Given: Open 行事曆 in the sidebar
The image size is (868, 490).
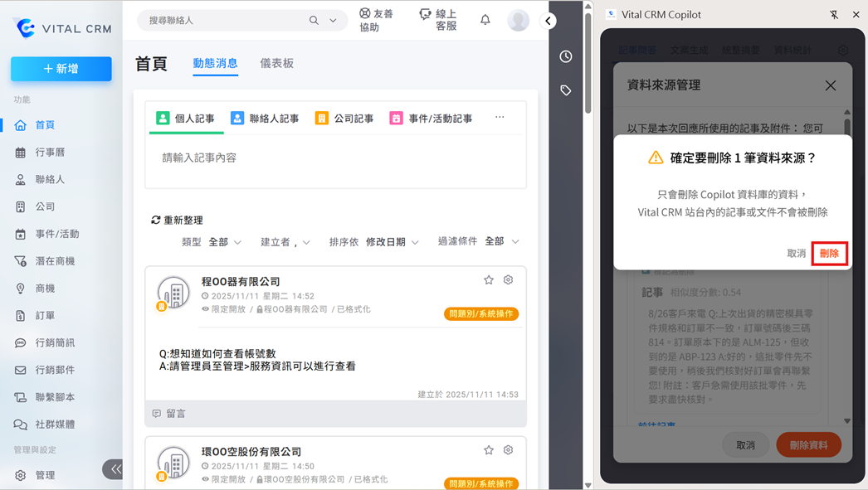Looking at the screenshot, I should tap(50, 153).
